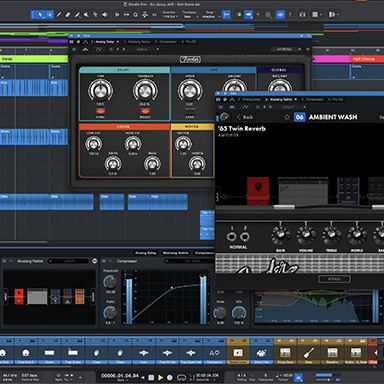Viewport: 384px width, 384px height.
Task: Select the Listen speaker tool
Action: (105, 15)
